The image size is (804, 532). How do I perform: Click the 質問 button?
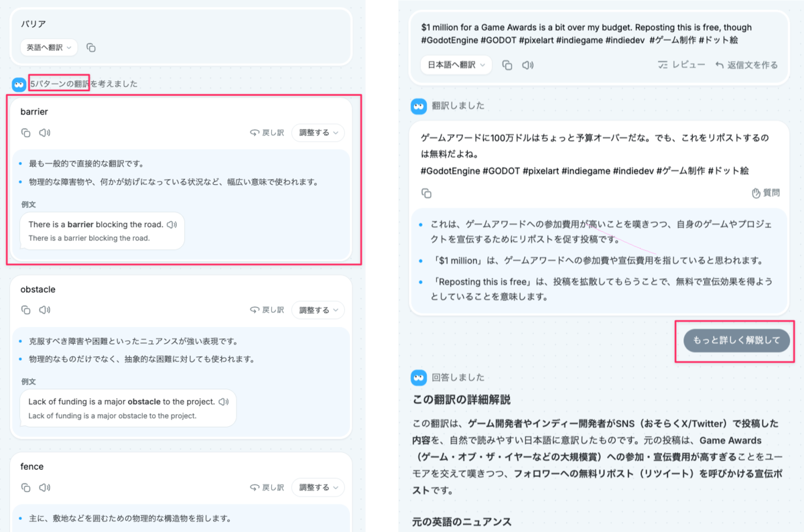click(766, 193)
